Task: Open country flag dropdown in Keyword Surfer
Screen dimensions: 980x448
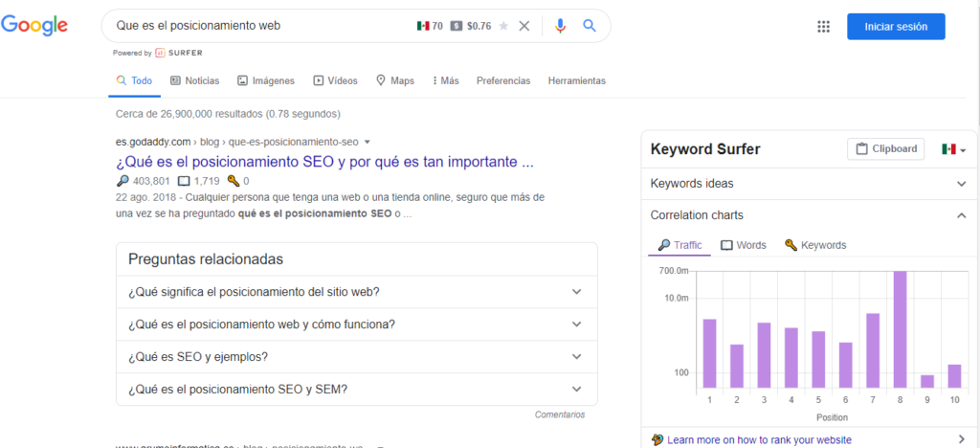Action: (x=954, y=149)
